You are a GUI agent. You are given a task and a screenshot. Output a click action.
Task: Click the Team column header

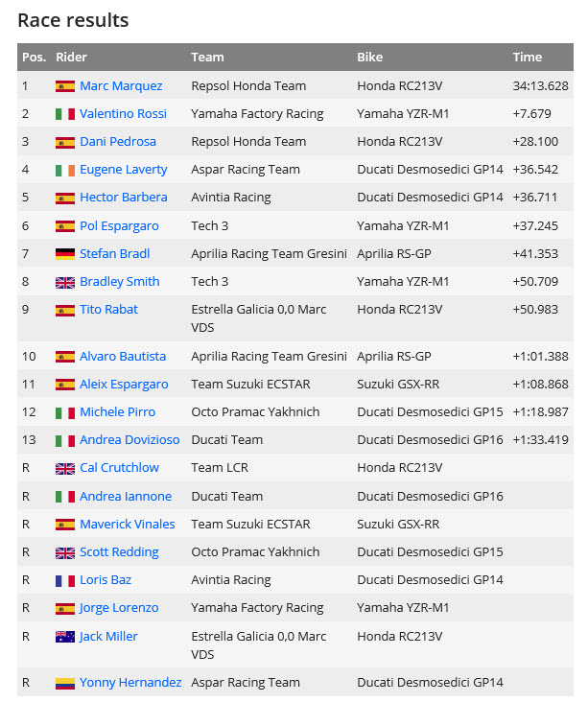[207, 58]
